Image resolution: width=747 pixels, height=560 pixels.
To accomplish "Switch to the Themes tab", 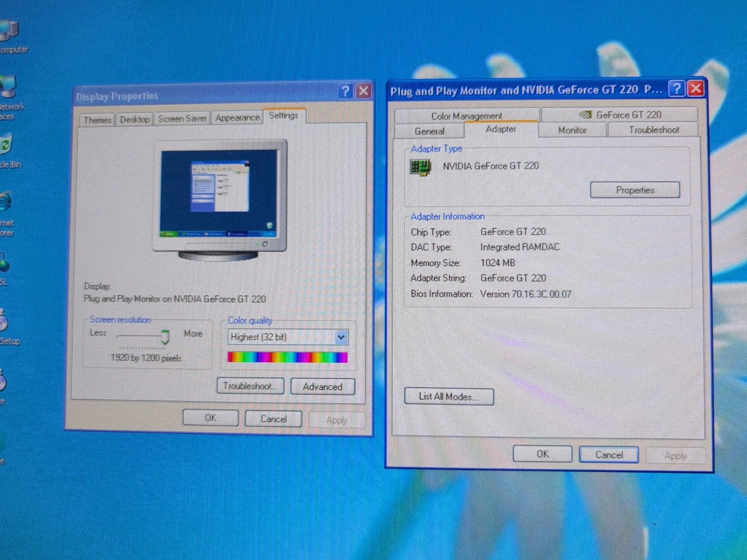I will (x=97, y=120).
